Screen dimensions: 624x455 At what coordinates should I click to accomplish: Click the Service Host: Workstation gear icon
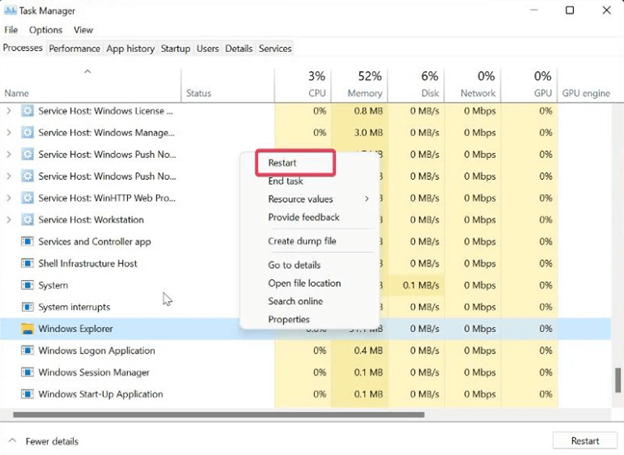coord(27,220)
